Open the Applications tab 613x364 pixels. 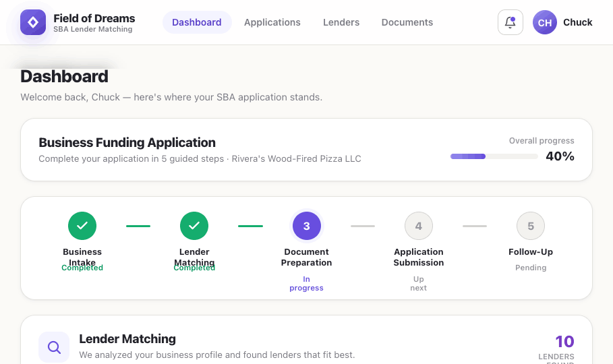(272, 22)
